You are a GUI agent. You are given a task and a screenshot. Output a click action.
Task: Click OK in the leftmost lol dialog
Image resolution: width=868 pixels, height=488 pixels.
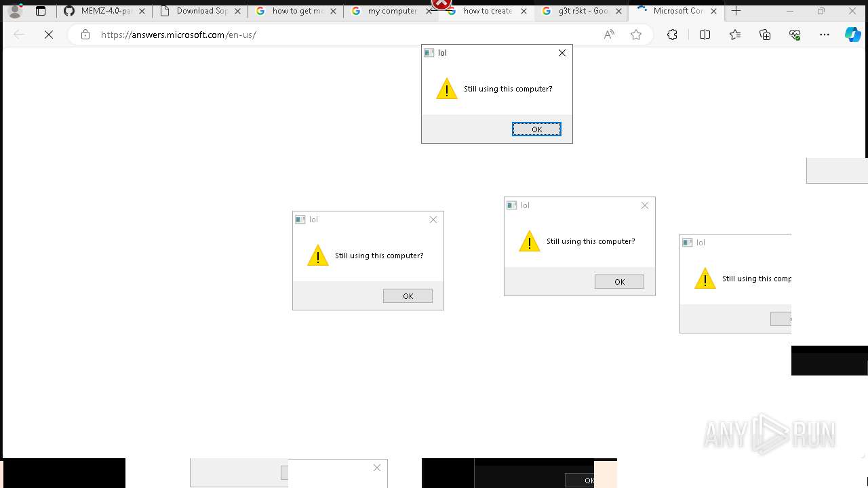pos(408,296)
